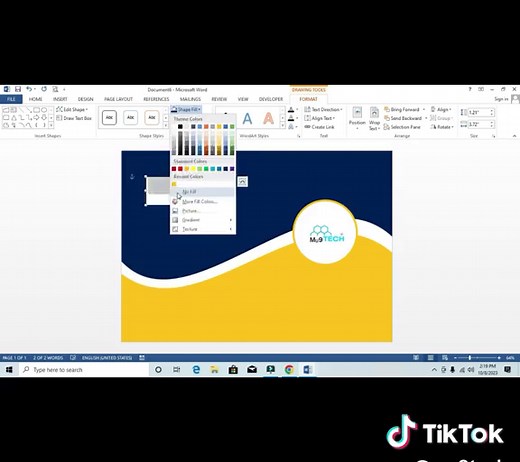Click the More Fill Colors palette icon

point(175,201)
